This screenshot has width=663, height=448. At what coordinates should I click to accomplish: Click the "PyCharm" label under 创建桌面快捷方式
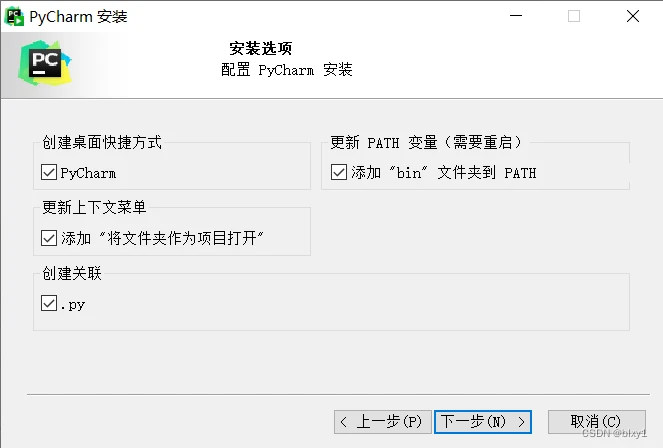(88, 173)
